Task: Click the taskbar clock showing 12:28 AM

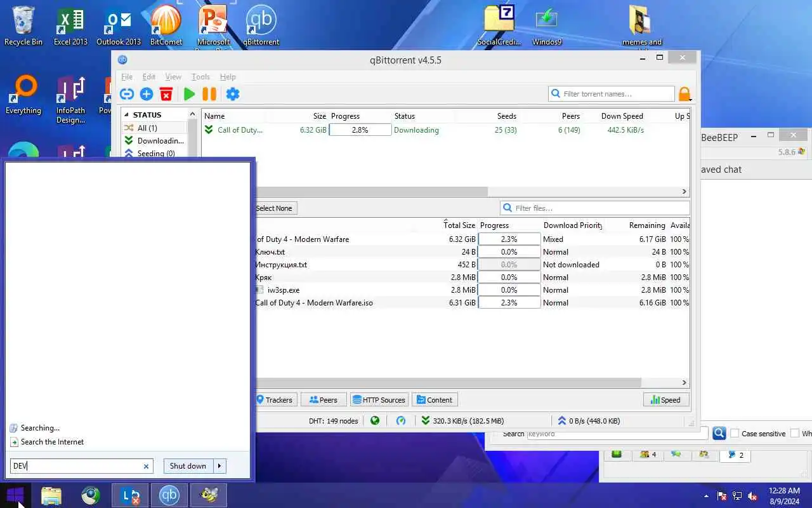Action: point(784,496)
